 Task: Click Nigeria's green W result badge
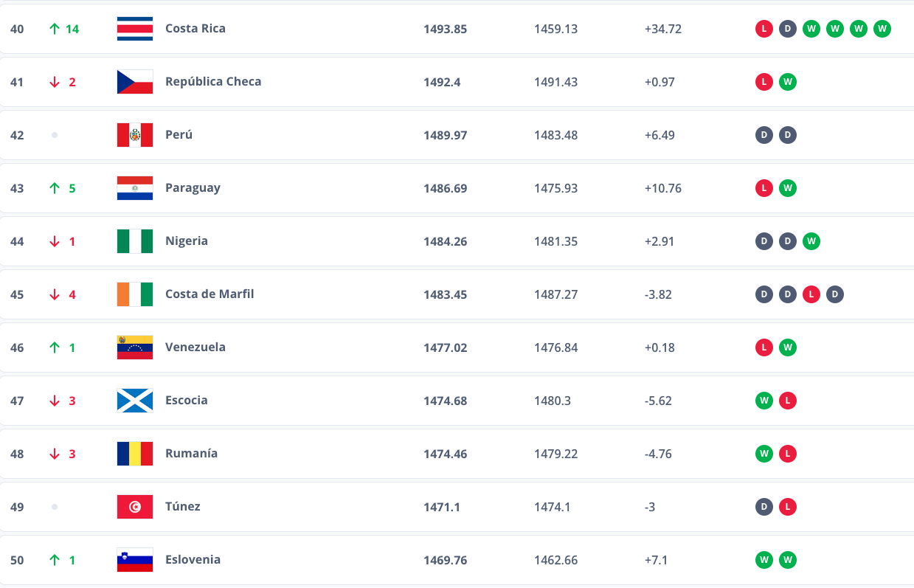(x=811, y=241)
